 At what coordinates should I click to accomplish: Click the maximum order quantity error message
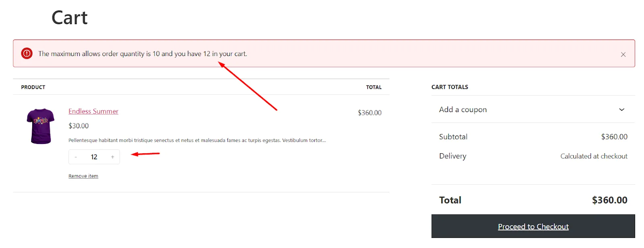click(x=142, y=54)
